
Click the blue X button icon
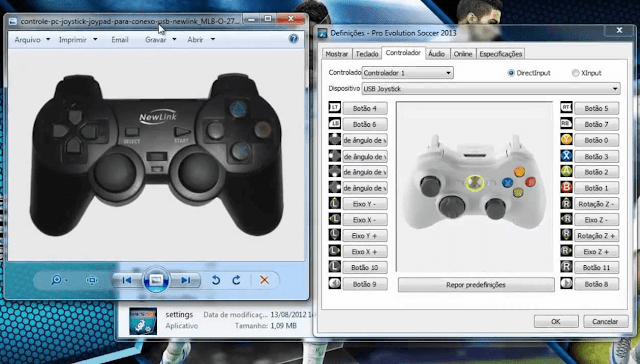click(566, 155)
